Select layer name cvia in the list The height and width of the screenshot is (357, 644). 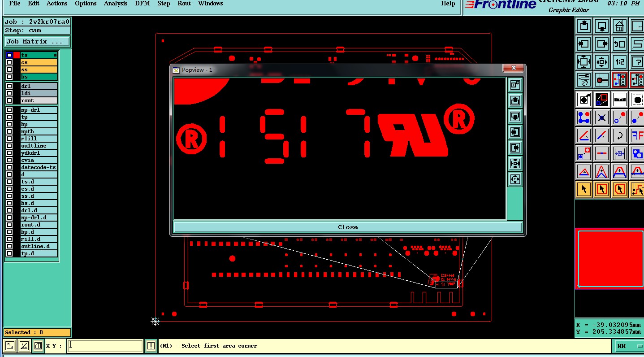(39, 160)
